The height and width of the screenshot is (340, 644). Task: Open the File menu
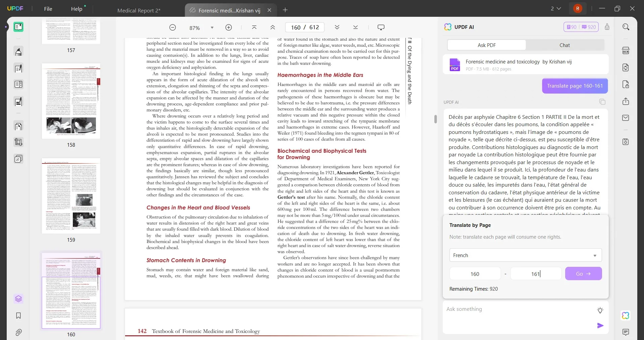(x=48, y=9)
